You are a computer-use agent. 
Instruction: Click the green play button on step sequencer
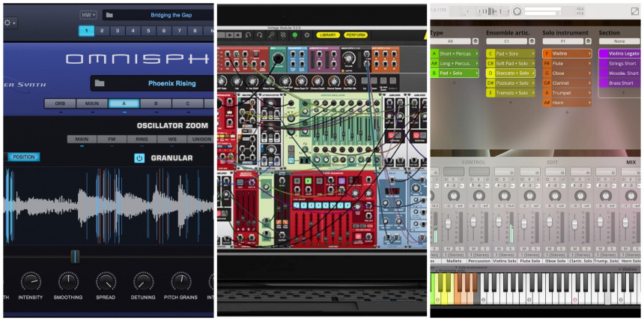pyautogui.click(x=309, y=181)
